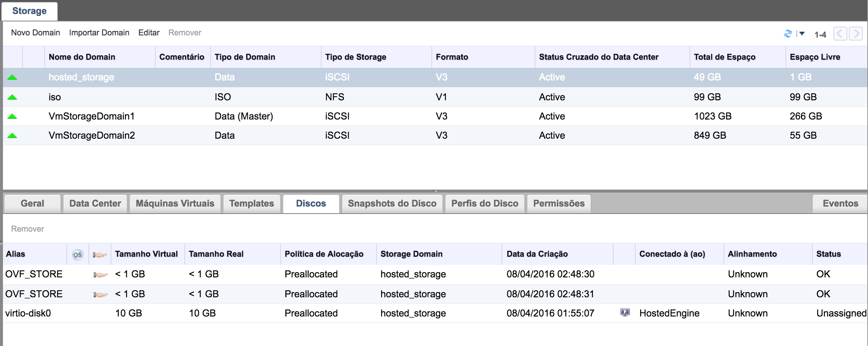Click the shareable hand icon column header
Screen dimensions: 868x346
pyautogui.click(x=100, y=255)
